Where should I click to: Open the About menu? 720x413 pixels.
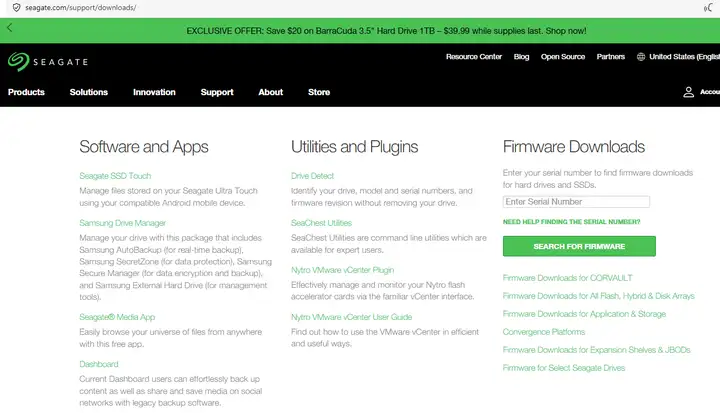270,92
